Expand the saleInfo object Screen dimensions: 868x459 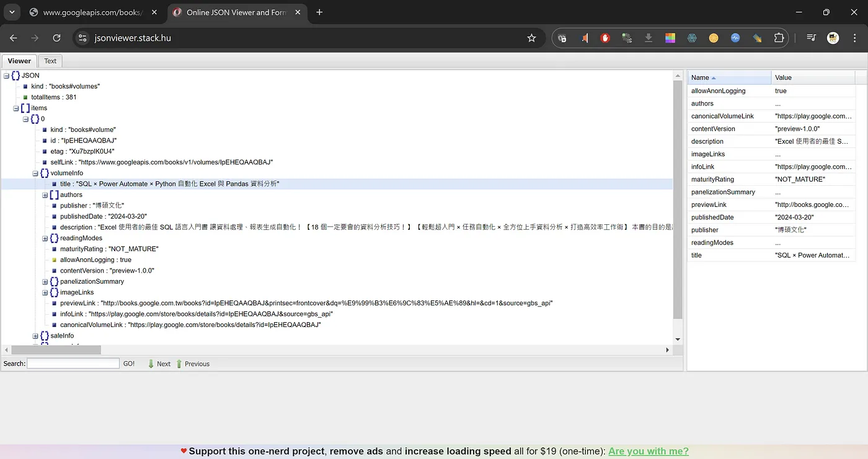coord(35,336)
